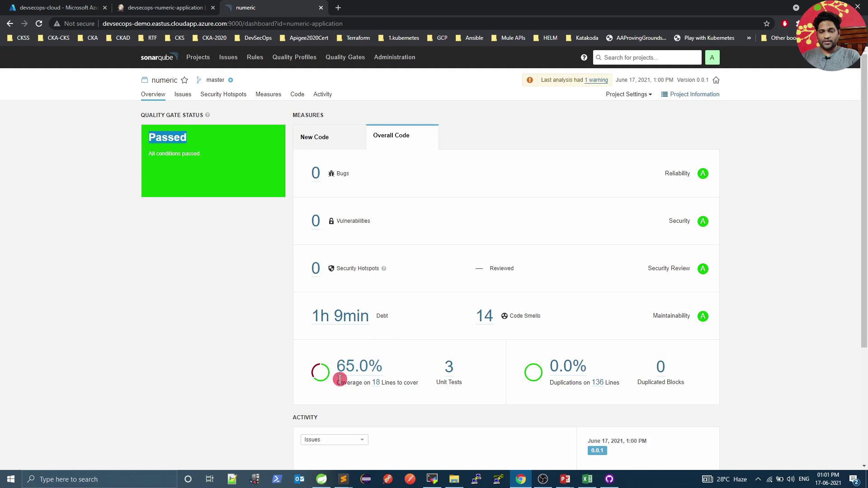Screen dimensions: 868x488
Task: Open the SonarQube logo home
Action: tap(159, 57)
